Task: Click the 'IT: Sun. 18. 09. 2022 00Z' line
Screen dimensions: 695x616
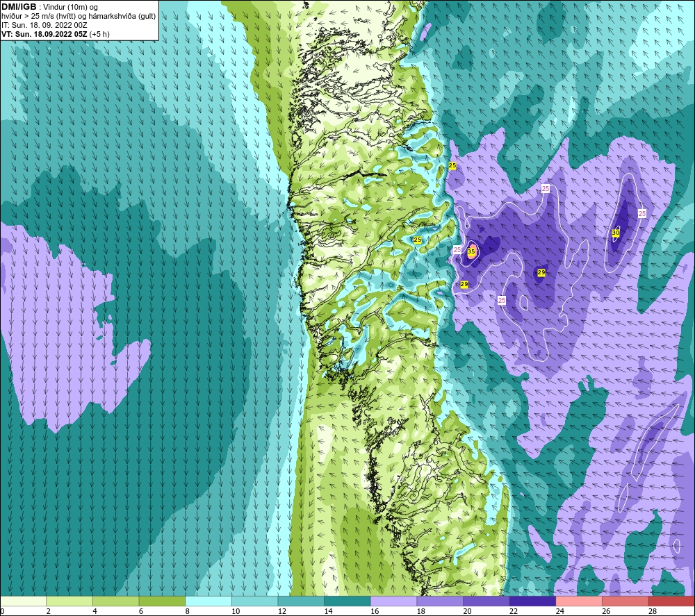Action: [44, 25]
